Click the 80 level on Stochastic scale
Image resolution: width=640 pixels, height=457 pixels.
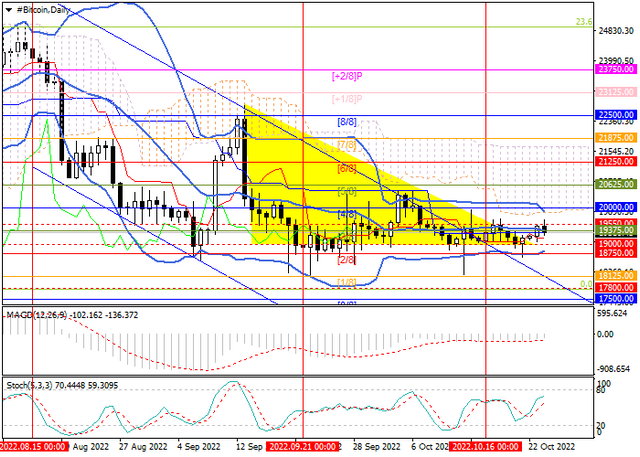point(601,390)
